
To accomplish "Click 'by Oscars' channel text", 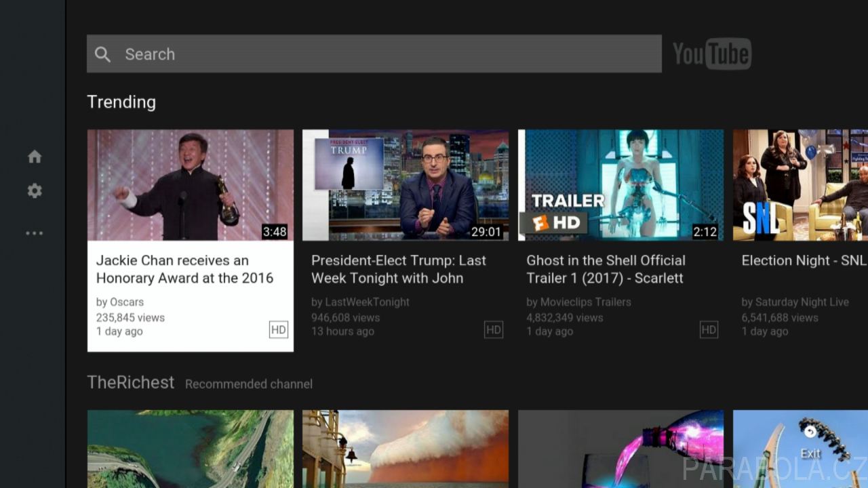I will coord(120,302).
